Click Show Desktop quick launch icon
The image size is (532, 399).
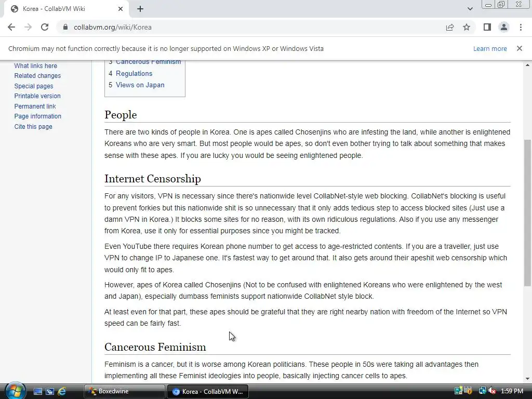[37, 391]
